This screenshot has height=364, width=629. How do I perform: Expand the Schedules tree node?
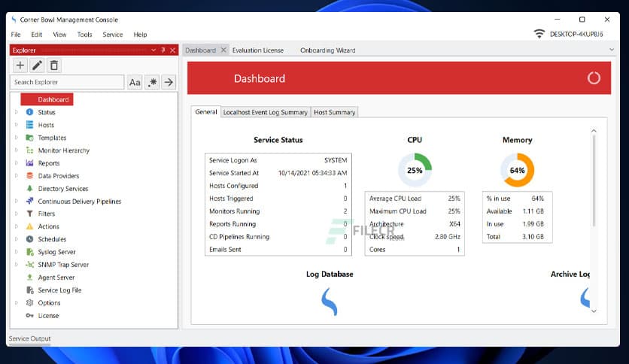[x=17, y=239]
